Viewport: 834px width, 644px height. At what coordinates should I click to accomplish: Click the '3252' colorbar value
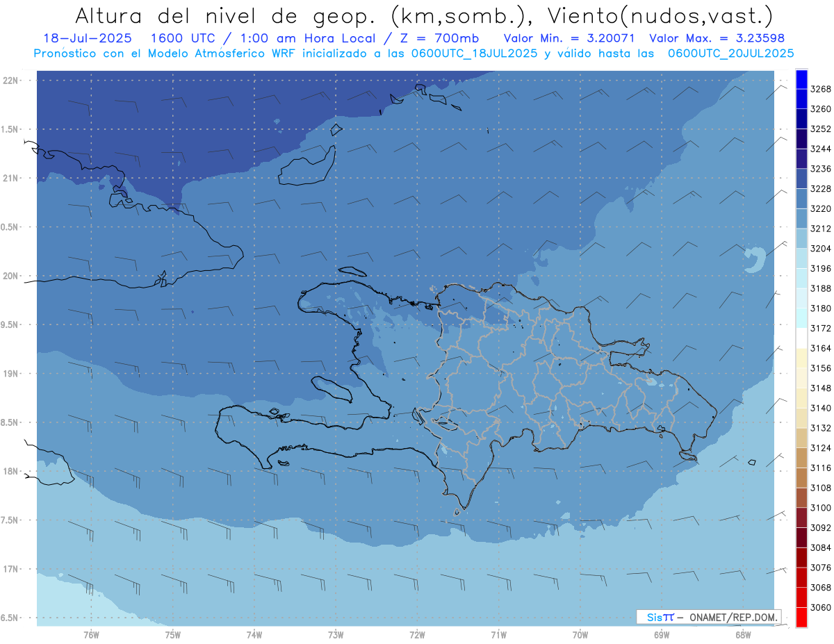[821, 129]
